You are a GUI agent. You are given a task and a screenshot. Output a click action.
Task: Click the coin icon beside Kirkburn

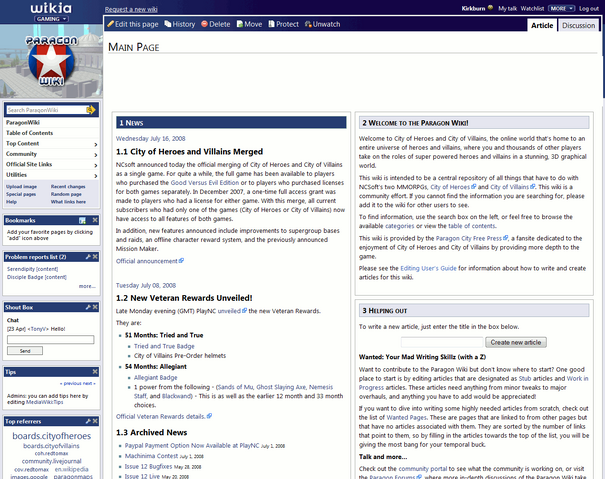click(x=490, y=7)
